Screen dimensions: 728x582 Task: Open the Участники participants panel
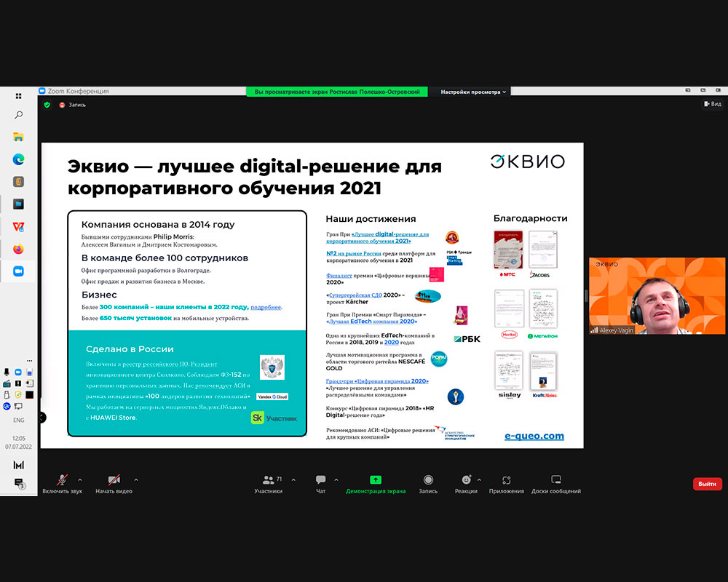tap(269, 484)
